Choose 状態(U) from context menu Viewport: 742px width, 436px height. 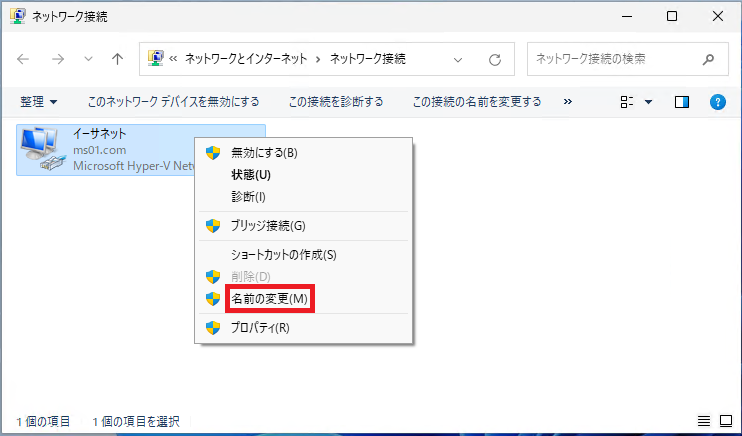click(303, 175)
